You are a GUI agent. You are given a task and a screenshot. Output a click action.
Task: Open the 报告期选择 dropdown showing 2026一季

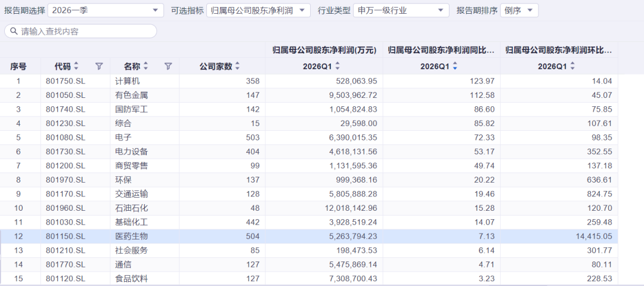pos(106,11)
